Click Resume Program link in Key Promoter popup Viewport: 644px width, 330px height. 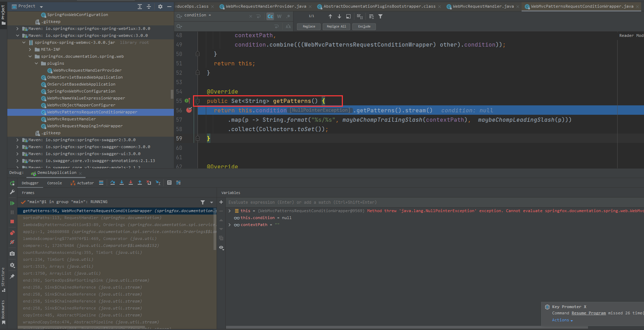589,313
